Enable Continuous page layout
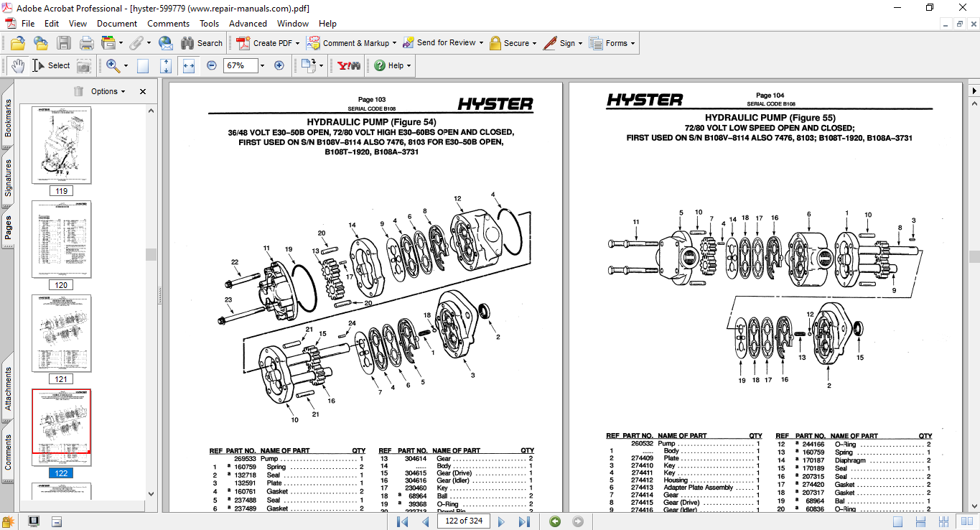 [x=920, y=522]
